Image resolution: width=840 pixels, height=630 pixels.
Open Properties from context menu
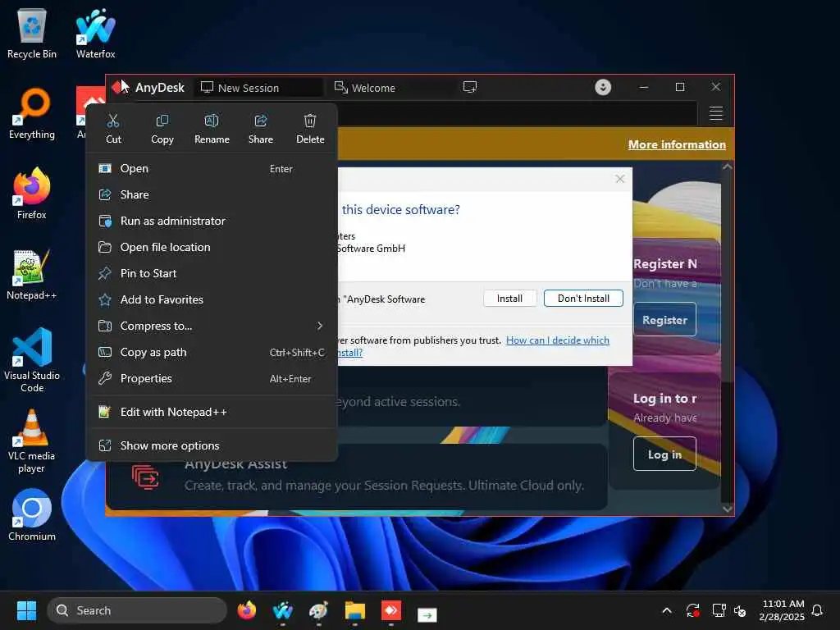click(212, 379)
